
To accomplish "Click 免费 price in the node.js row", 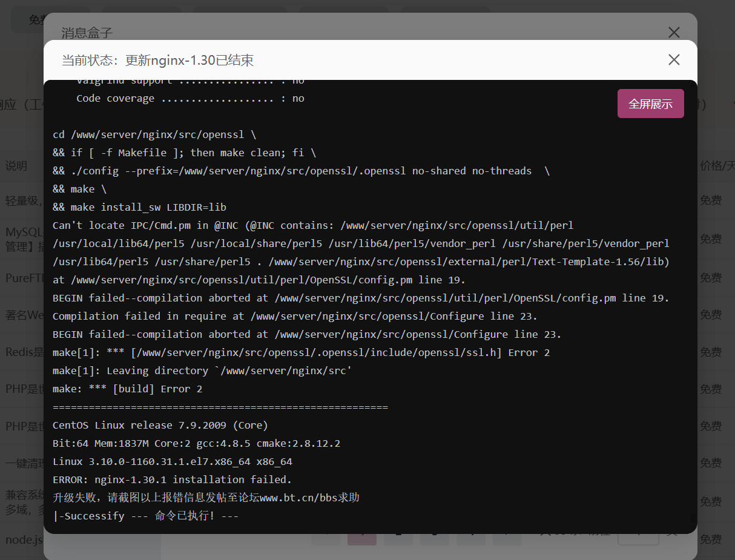I will [711, 539].
